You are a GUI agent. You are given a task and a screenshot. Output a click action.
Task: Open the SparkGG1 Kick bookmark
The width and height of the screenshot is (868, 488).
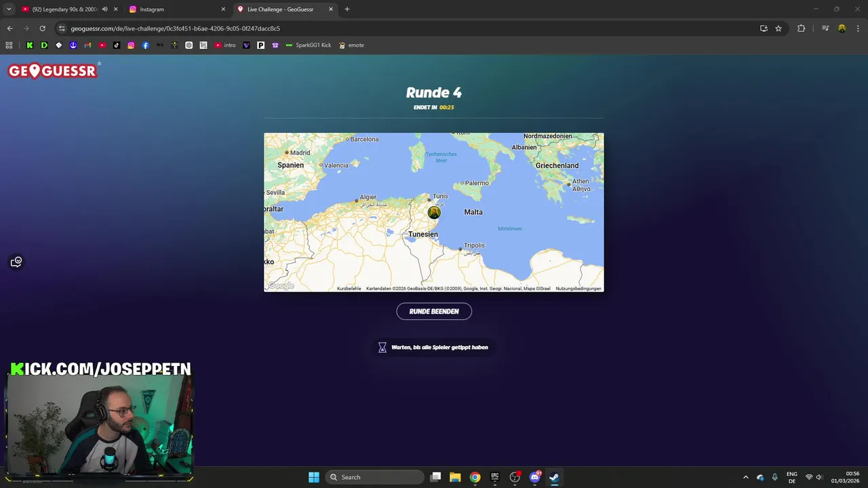pyautogui.click(x=309, y=45)
